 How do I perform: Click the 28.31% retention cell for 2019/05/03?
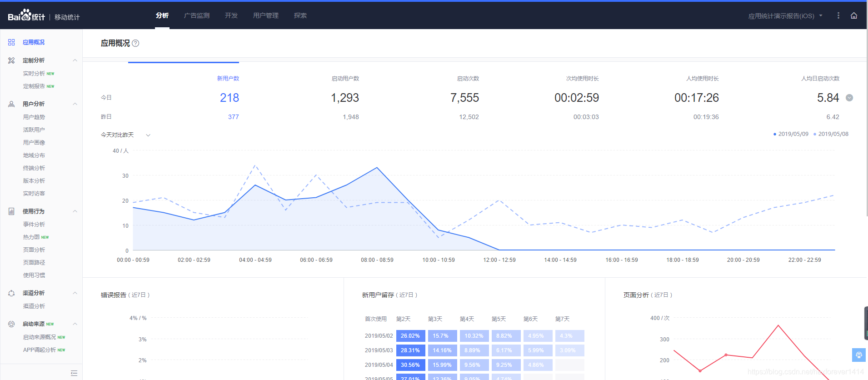[x=410, y=350]
